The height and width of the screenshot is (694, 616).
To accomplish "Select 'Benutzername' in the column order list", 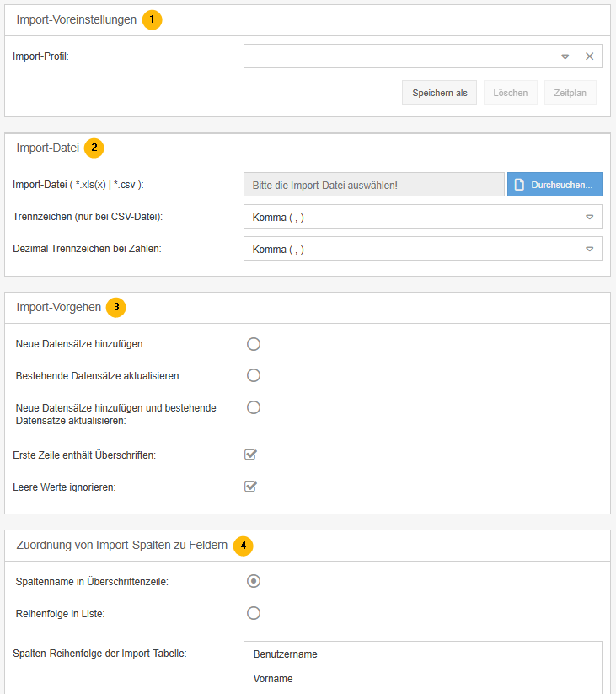I will [285, 654].
